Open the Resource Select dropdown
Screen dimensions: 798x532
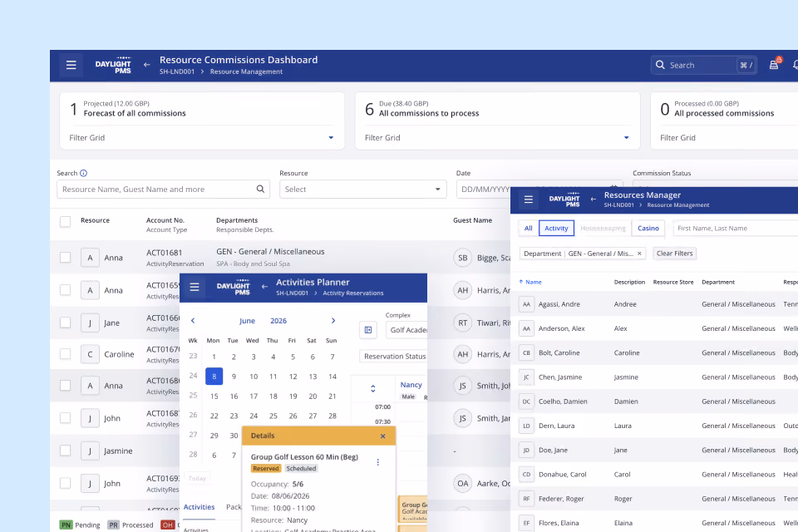pyautogui.click(x=363, y=190)
